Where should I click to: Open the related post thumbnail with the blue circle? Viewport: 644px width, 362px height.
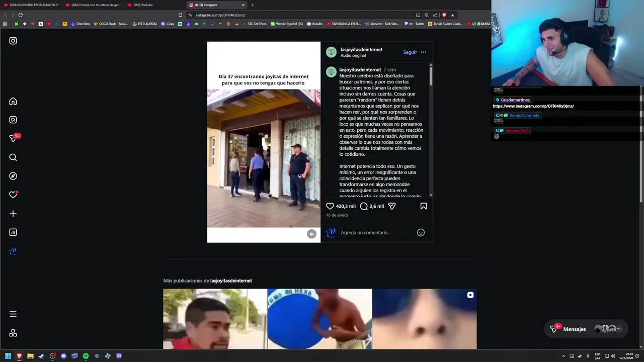(319, 319)
